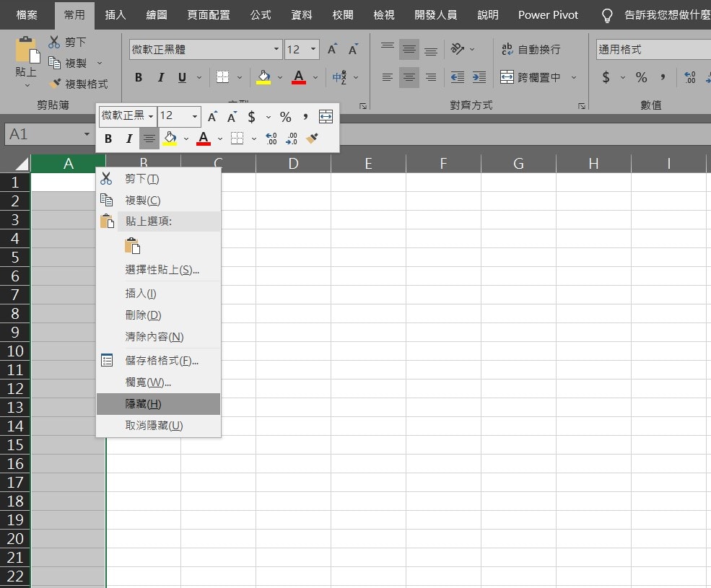Click the Name Box showing A1

43,134
